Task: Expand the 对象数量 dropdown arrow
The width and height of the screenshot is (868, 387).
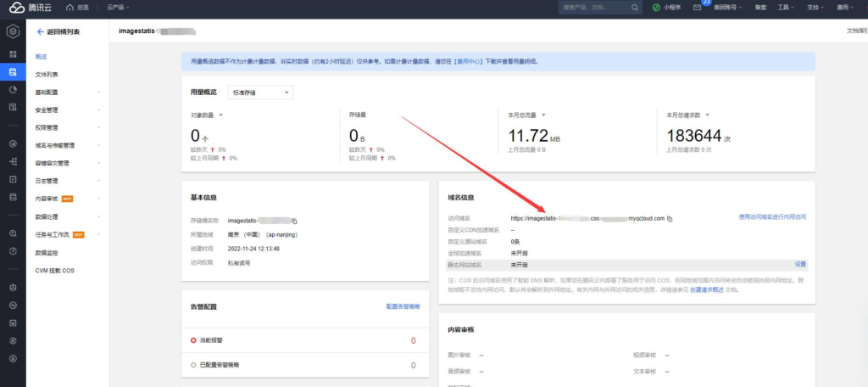Action: click(221, 115)
